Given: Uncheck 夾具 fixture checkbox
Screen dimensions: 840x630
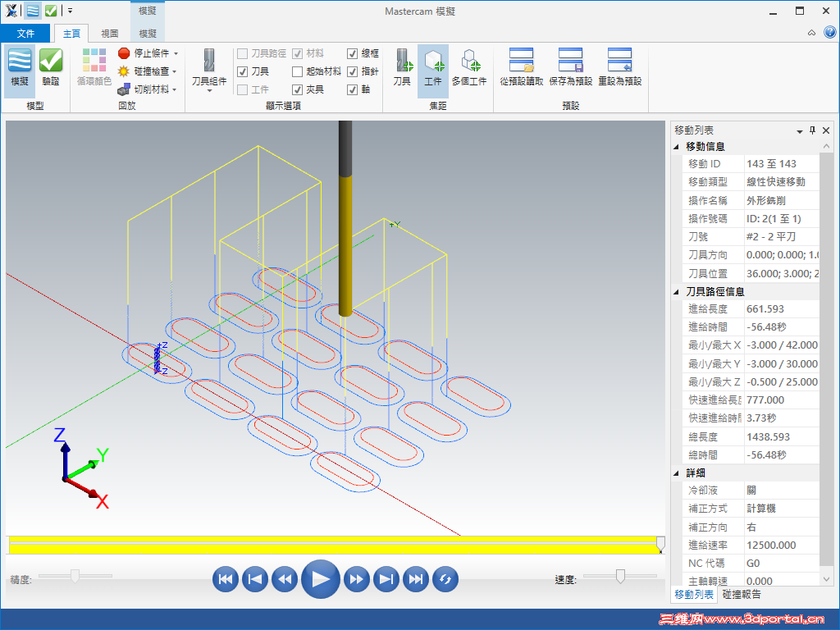Looking at the screenshot, I should click(297, 89).
